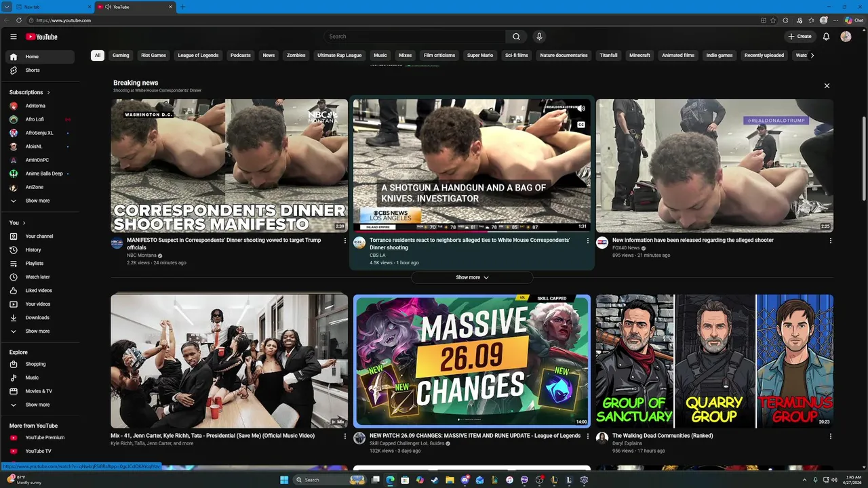Screen dimensions: 868x488
Task: Open the notifications bell
Action: [826, 37]
